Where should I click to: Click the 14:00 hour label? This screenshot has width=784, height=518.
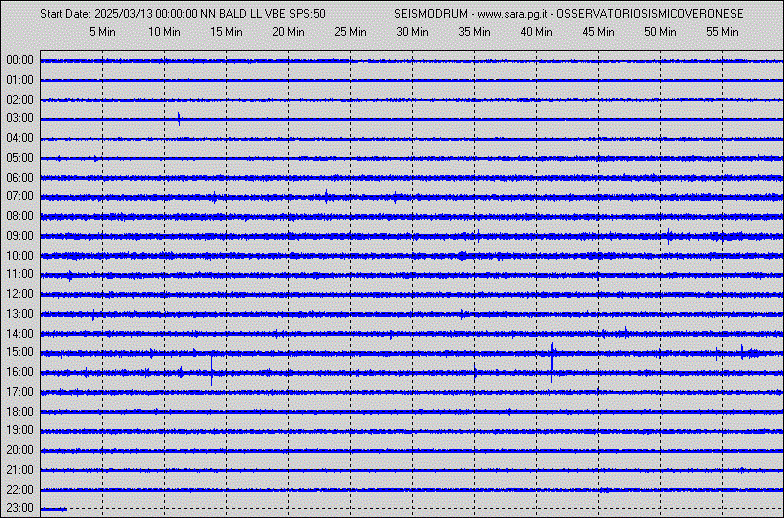(x=20, y=334)
